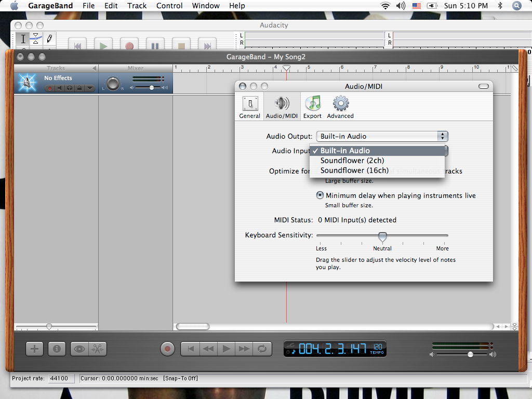Open the Window menu
This screenshot has width=532, height=399.
(206, 6)
